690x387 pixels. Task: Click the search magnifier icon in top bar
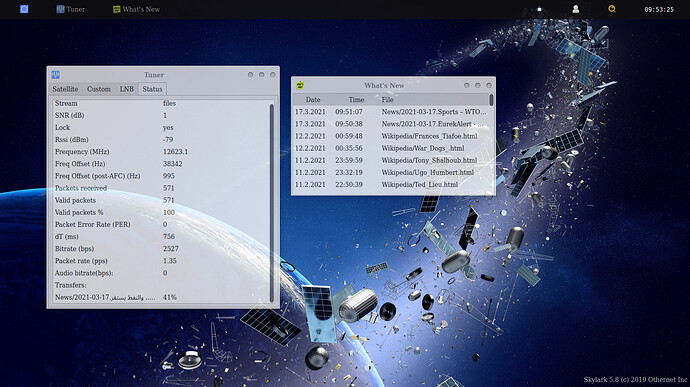pos(612,9)
